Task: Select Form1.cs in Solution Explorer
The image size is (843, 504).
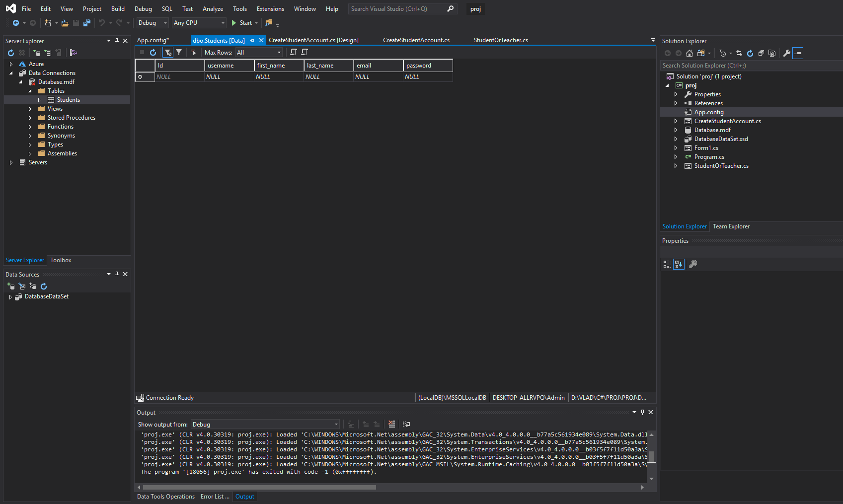Action: [x=706, y=148]
